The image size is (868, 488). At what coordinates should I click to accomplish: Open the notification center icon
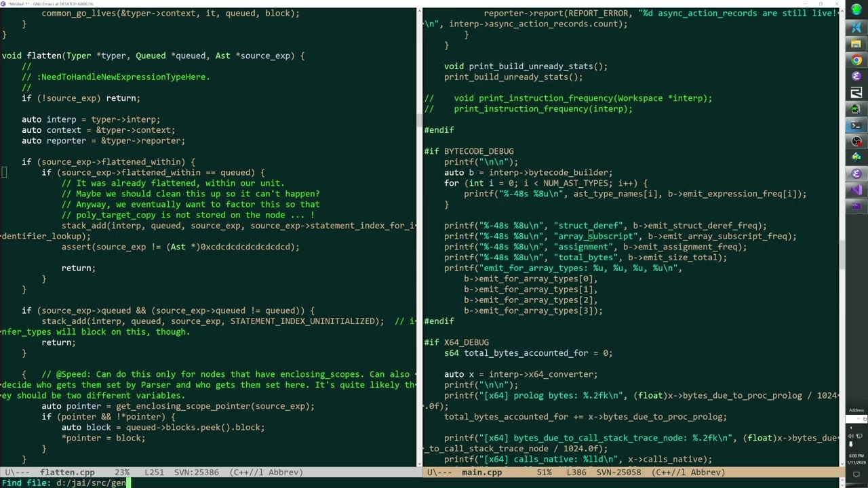pyautogui.click(x=856, y=474)
